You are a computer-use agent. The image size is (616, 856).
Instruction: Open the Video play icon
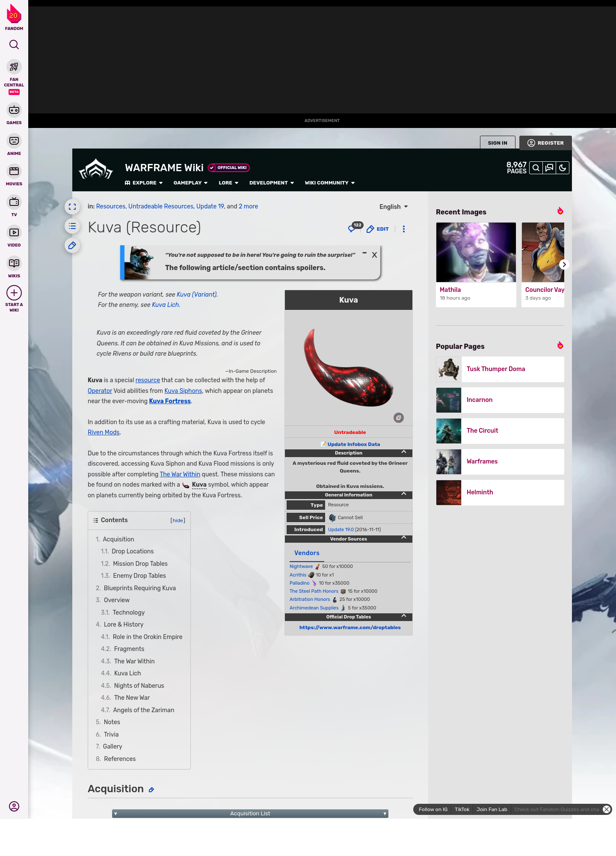point(14,232)
